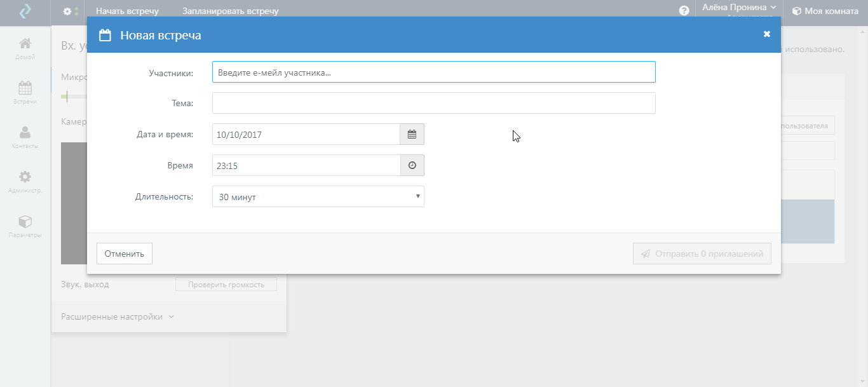Open Параметры box icon in sidebar
Image resolution: width=868 pixels, height=387 pixels.
point(25,226)
